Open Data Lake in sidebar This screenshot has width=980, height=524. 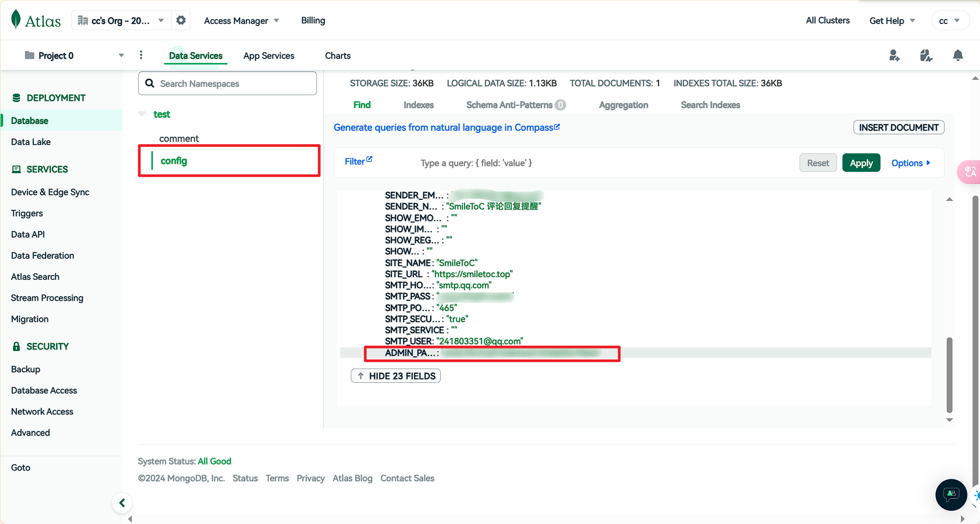(x=31, y=142)
